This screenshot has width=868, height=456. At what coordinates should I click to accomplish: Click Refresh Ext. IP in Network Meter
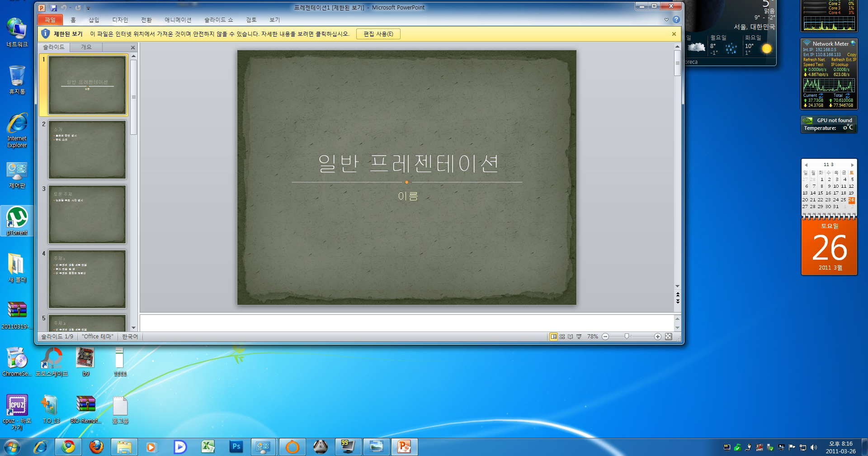[844, 60]
